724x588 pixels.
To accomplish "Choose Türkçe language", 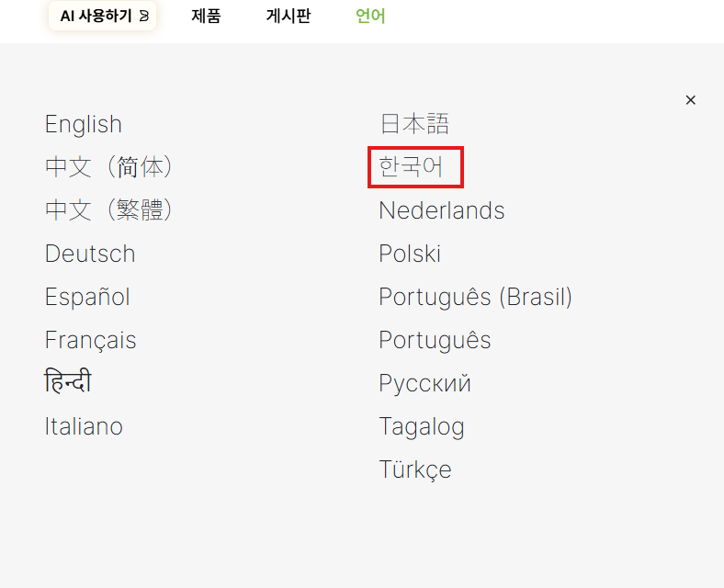I will click(x=415, y=469).
